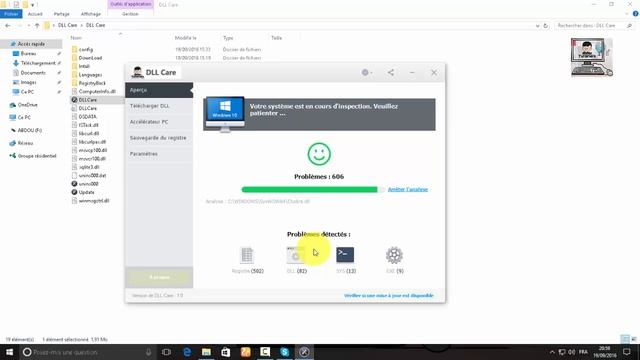Click the DLL Care logo avatar in title
The image size is (640, 360).
(x=137, y=72)
